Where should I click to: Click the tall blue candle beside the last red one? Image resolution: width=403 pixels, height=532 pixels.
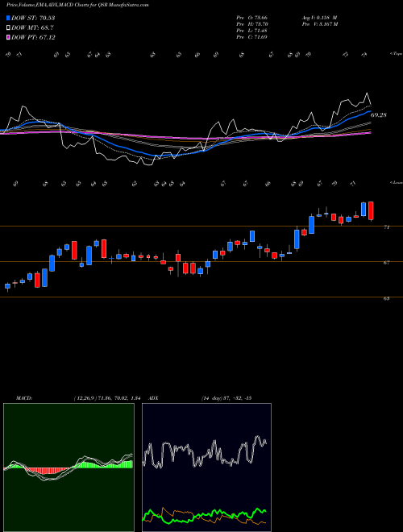point(364,209)
